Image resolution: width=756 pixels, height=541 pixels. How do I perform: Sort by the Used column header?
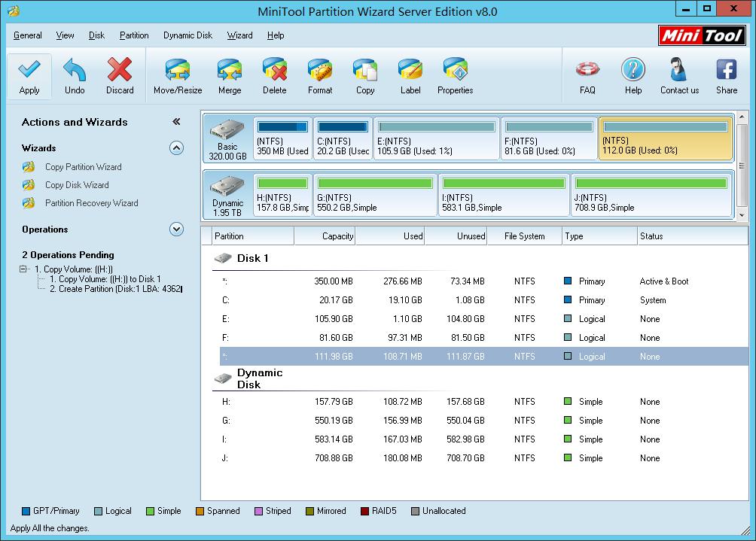[390, 236]
